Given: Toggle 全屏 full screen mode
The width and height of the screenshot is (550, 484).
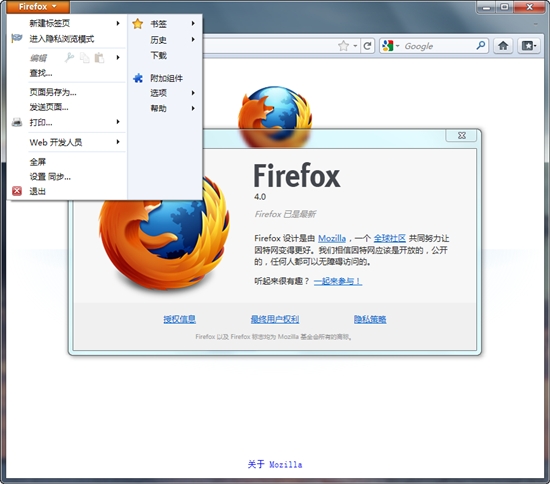Looking at the screenshot, I should (38, 162).
